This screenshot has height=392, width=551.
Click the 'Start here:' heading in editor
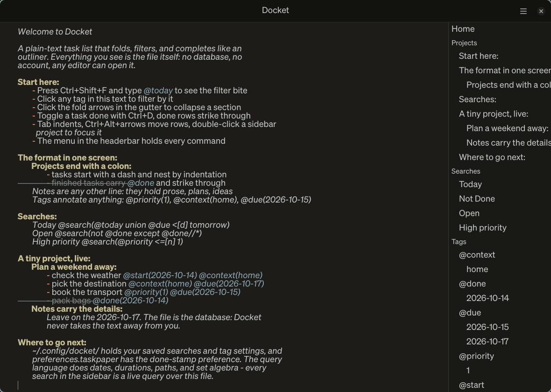pyautogui.click(x=38, y=82)
